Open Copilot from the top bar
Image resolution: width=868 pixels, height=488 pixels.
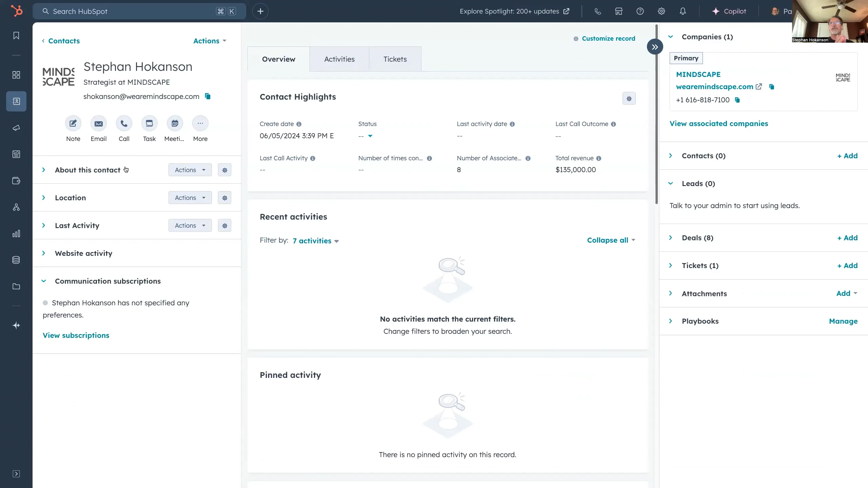tap(729, 11)
